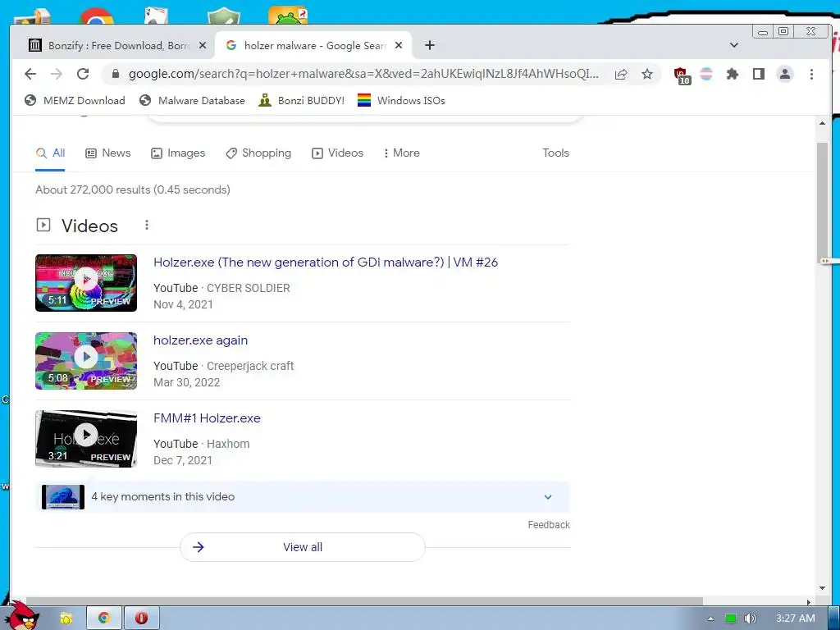This screenshot has height=630, width=840.
Task: Switch to Images search results
Action: tap(178, 153)
